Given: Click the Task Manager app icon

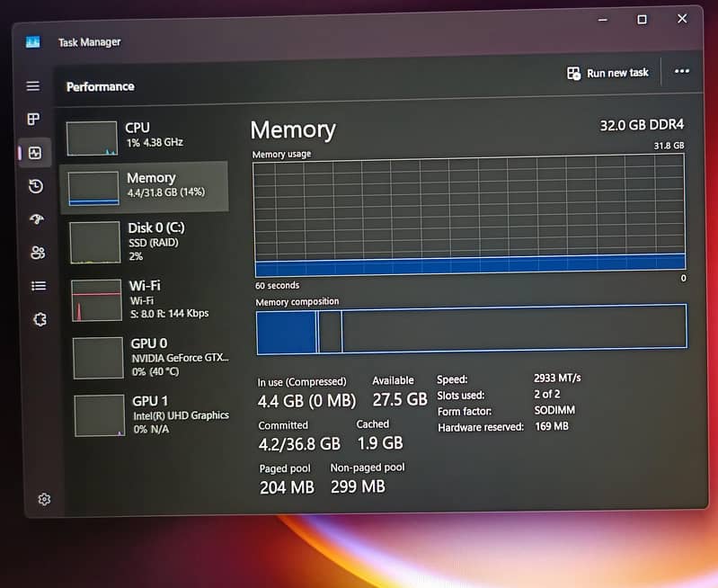Looking at the screenshot, I should [x=32, y=42].
